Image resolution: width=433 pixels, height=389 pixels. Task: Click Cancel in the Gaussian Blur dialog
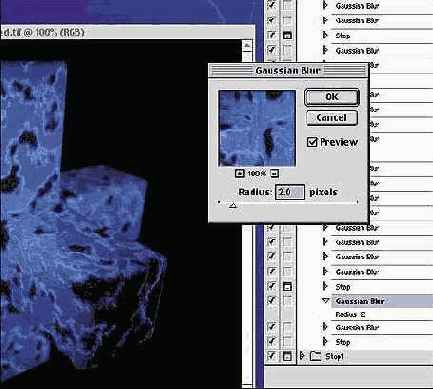[332, 118]
